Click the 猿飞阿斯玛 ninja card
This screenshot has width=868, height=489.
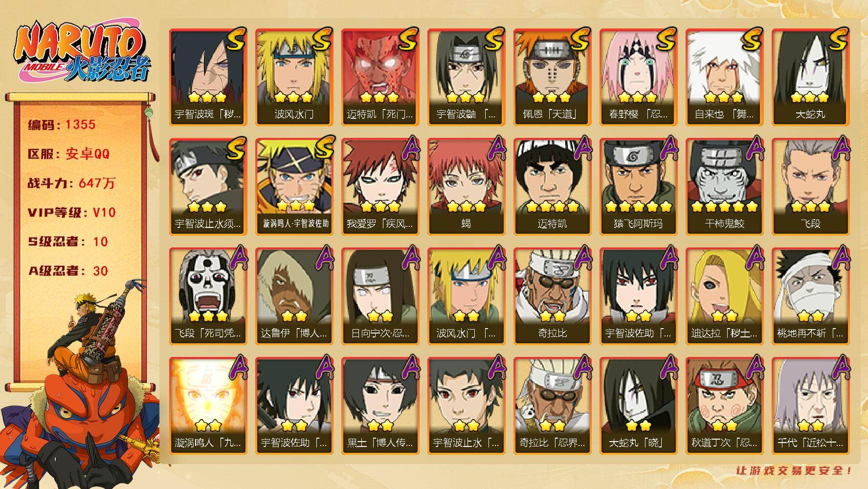[x=638, y=187]
